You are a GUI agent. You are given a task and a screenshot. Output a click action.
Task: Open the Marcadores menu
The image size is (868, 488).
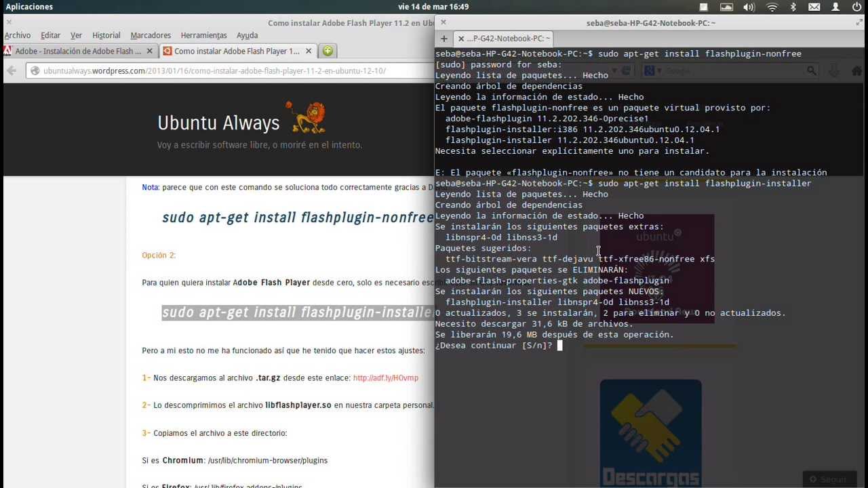click(151, 35)
